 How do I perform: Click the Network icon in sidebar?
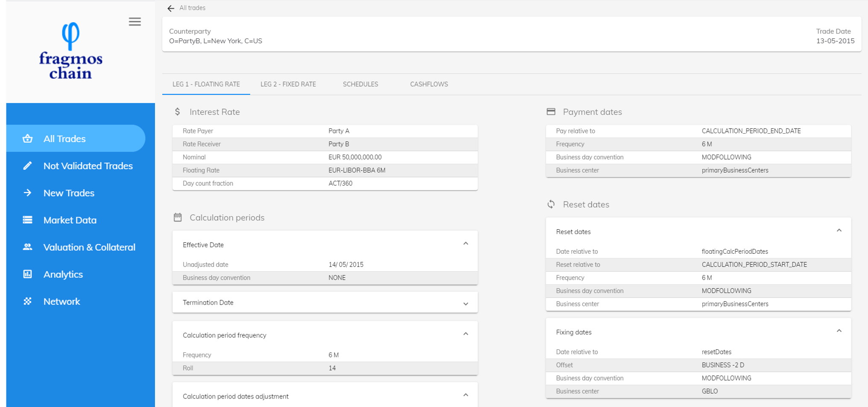point(28,302)
